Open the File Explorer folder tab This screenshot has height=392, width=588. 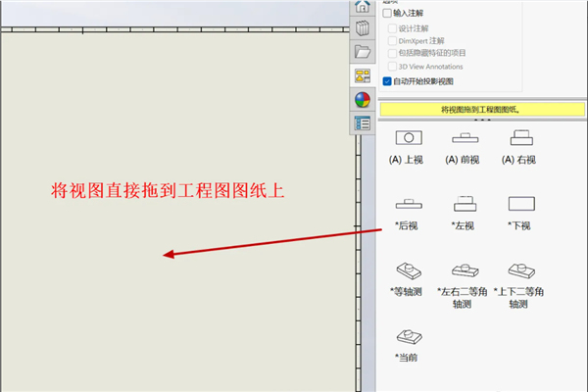point(362,52)
